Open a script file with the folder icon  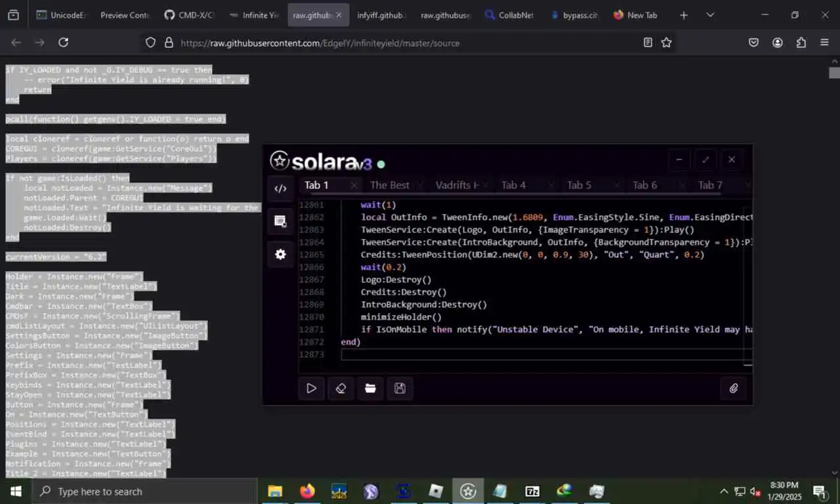(370, 388)
